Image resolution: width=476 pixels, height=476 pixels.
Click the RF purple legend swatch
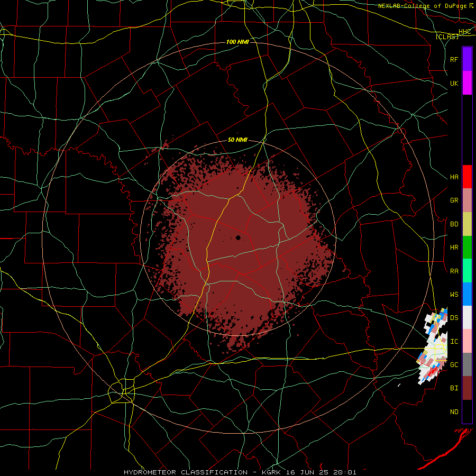pyautogui.click(x=467, y=59)
